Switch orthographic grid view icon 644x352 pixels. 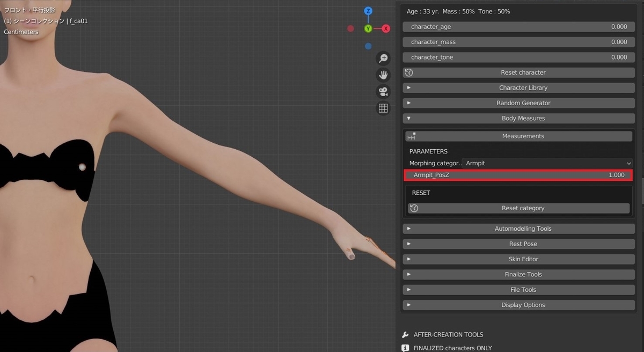pos(383,108)
